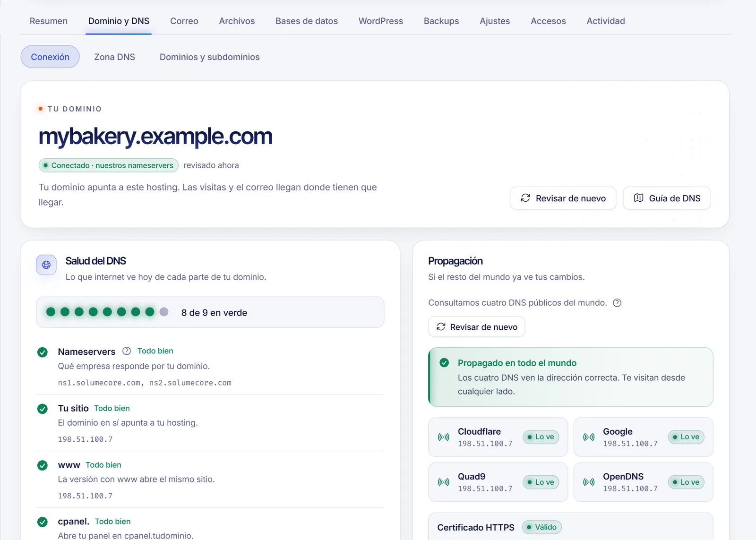
Task: Click the Google Lo ve badge
Action: pos(686,437)
